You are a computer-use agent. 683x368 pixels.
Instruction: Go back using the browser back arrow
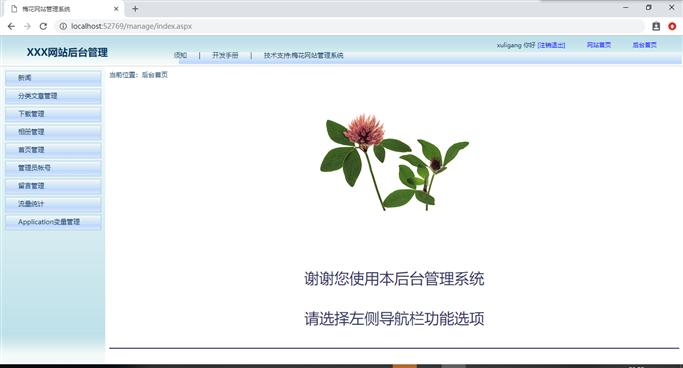click(11, 26)
